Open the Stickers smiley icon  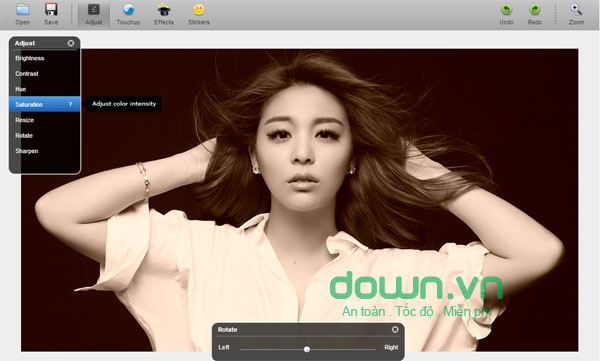point(199,14)
